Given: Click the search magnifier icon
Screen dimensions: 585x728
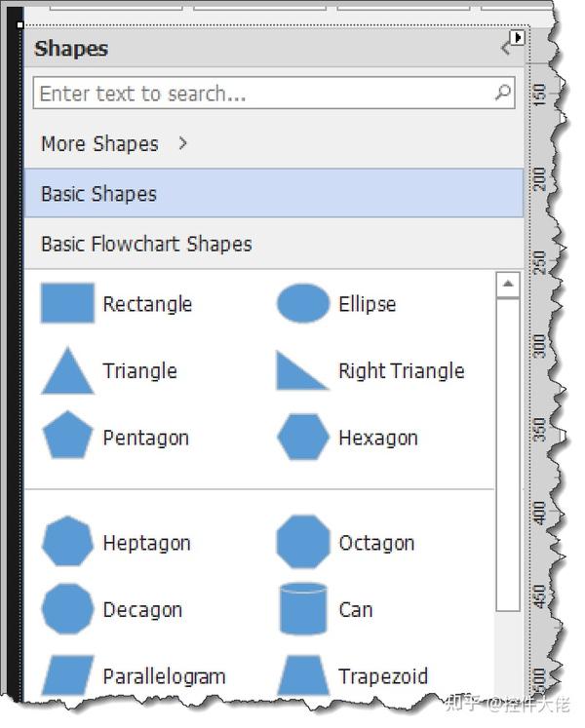Looking at the screenshot, I should coord(503,94).
